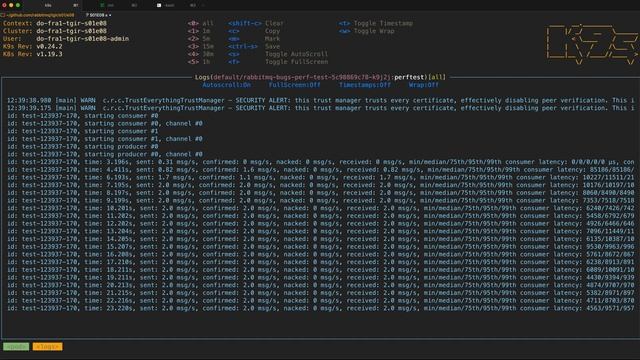Click the 'starting consumer #1, channel #0' log line

point(104,139)
